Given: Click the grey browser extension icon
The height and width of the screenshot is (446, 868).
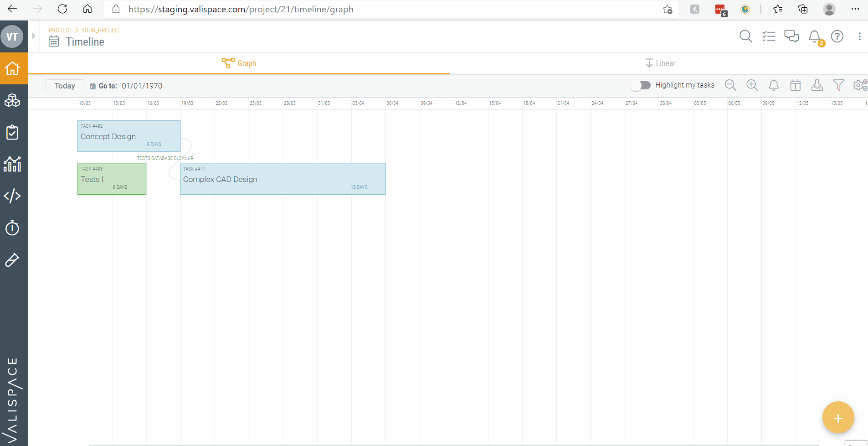Looking at the screenshot, I should (x=695, y=9).
